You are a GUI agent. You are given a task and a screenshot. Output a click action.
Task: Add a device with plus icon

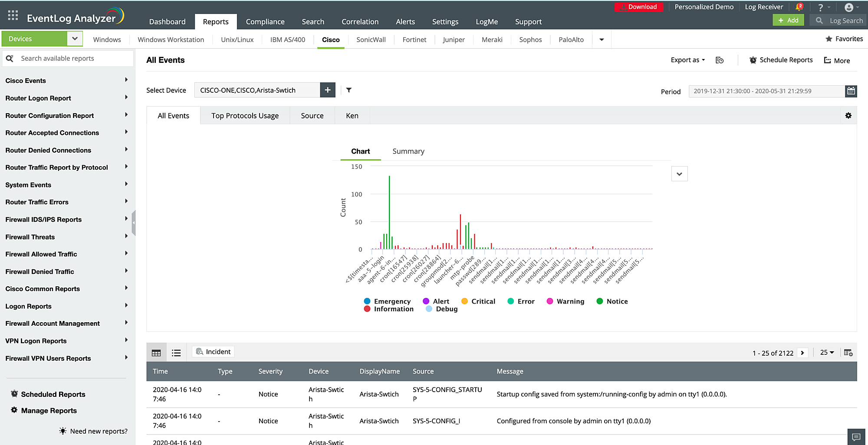328,90
